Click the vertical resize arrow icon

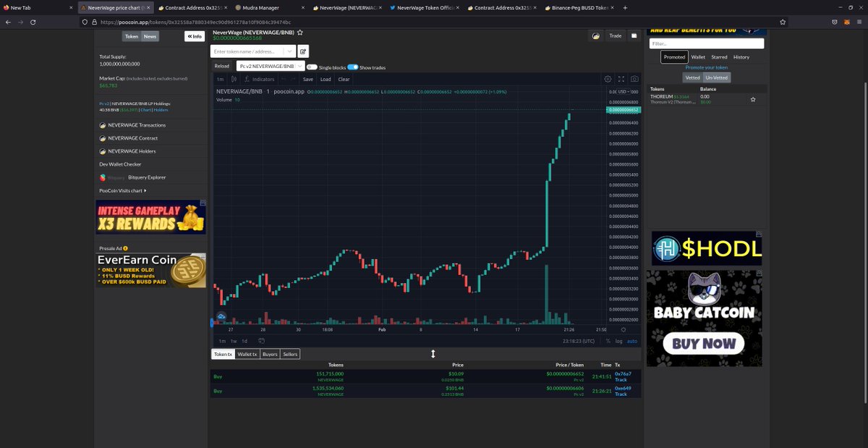[433, 354]
